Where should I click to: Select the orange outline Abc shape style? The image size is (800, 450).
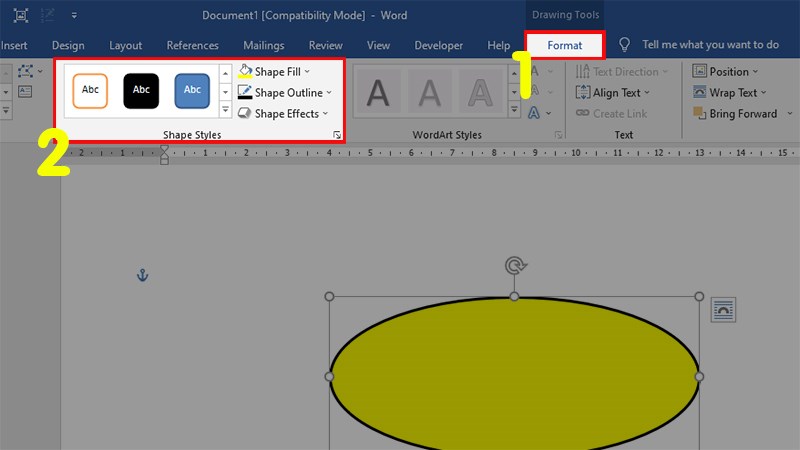coord(90,90)
